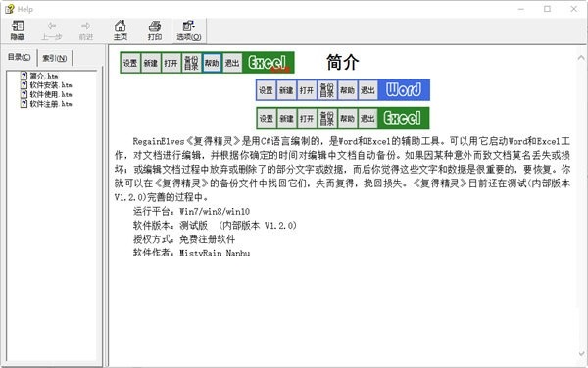588x368 pixels.
Task: Click the 软件版本 测试版 line
Action: pos(215,226)
